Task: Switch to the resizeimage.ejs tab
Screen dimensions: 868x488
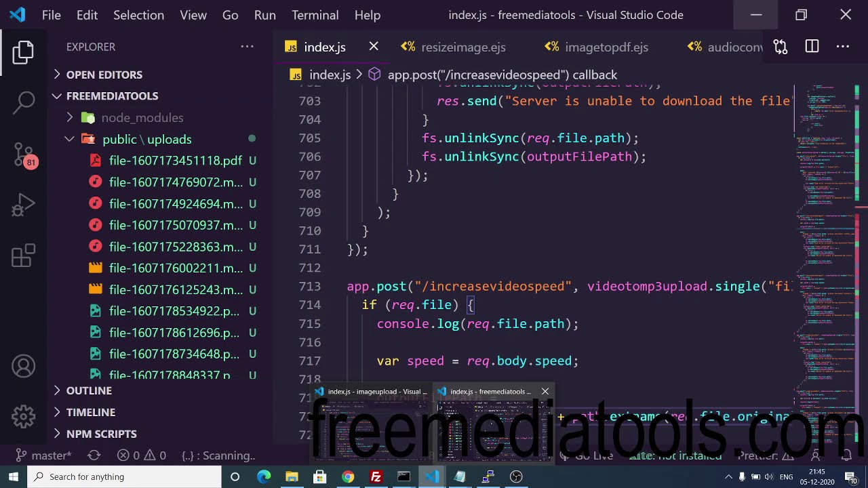Action: [463, 47]
